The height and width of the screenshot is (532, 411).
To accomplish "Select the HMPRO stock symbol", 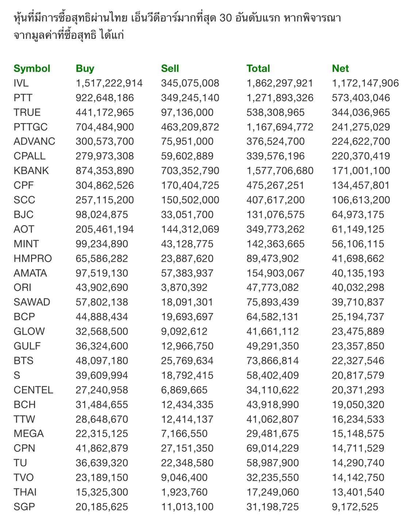I will (x=33, y=258).
